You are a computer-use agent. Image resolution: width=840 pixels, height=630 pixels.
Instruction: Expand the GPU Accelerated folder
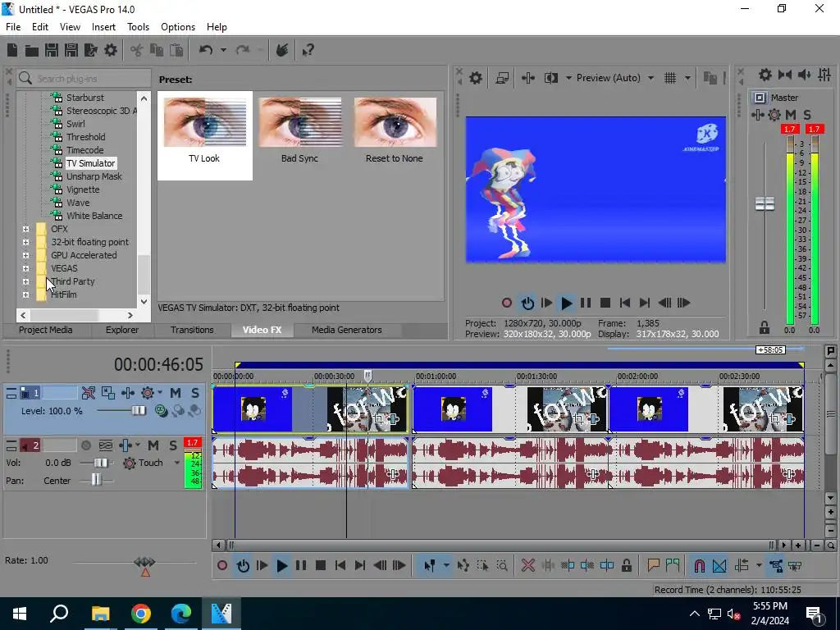[25, 255]
